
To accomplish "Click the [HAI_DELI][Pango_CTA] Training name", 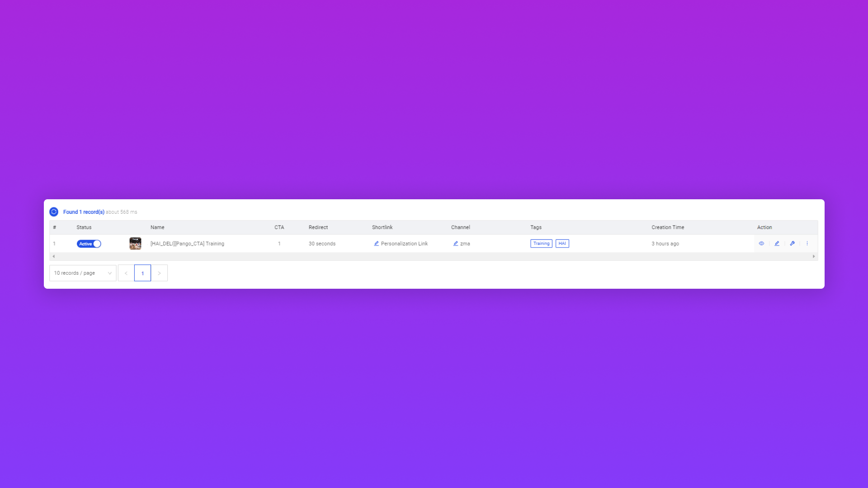I will click(187, 244).
